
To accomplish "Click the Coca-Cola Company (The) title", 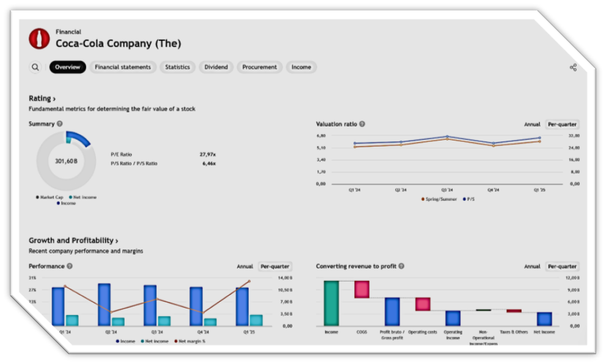I will click(118, 43).
